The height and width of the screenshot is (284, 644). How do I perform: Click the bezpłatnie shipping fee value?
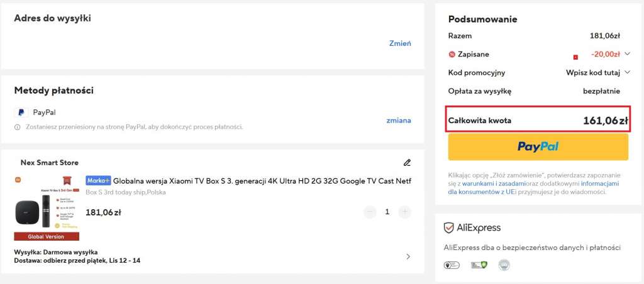pos(601,91)
